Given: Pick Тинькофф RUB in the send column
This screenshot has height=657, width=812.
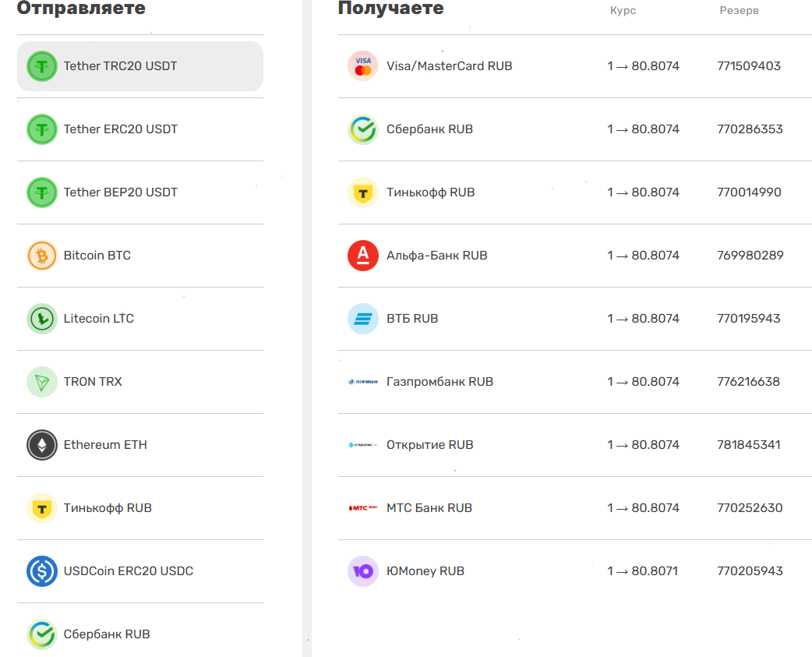Looking at the screenshot, I should pos(108,508).
